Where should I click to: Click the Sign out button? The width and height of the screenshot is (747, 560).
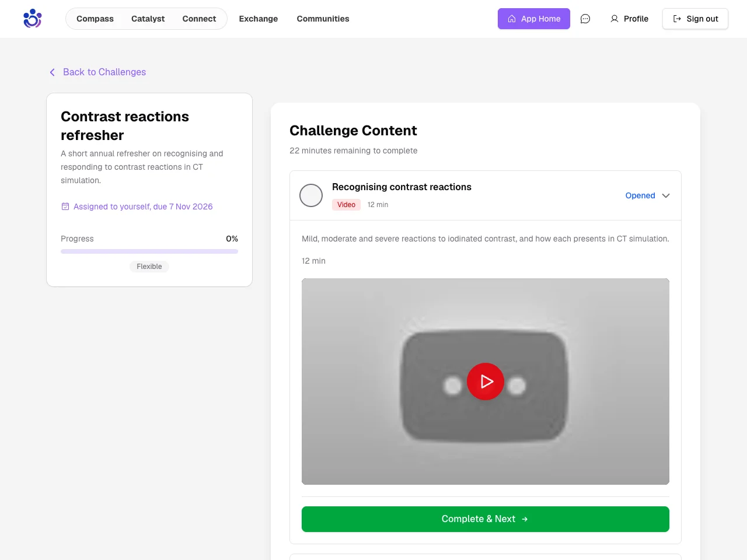tap(695, 19)
